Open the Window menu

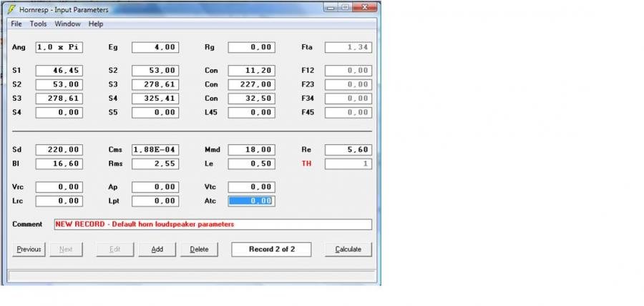tap(67, 24)
